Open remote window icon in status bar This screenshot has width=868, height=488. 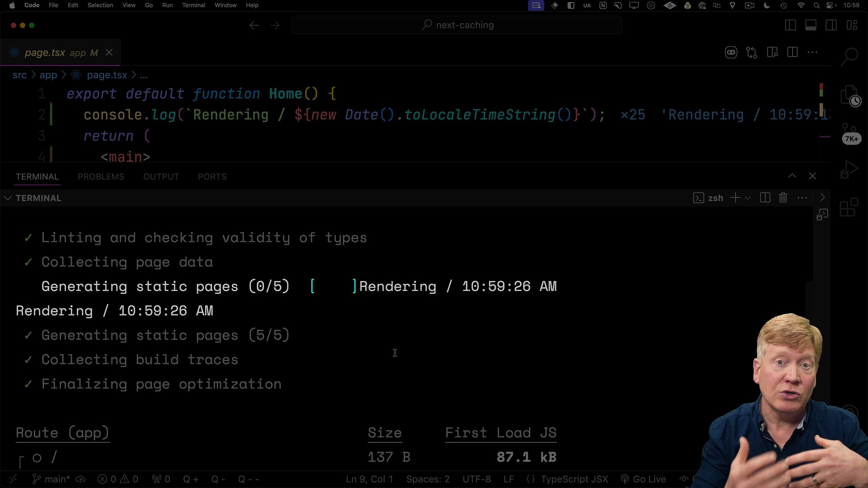(13, 479)
